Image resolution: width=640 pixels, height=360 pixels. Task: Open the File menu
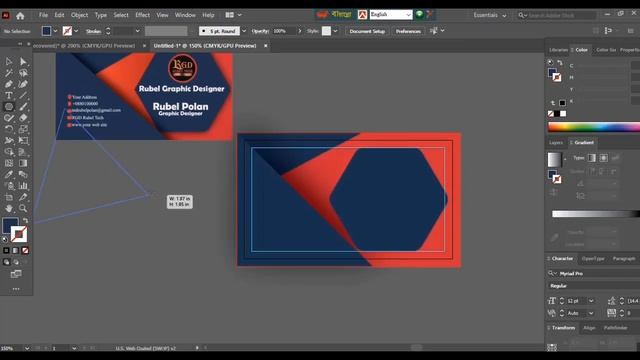43,15
